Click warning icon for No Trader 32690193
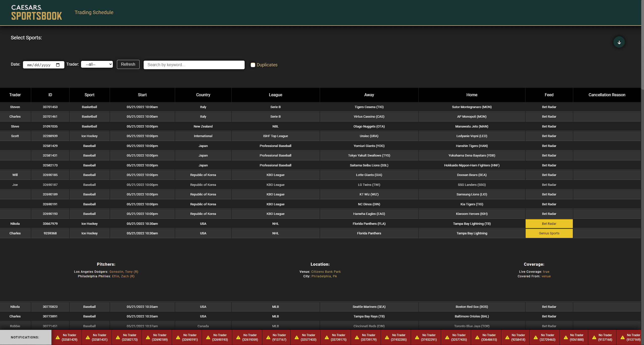The image size is (644, 345). (x=208, y=337)
